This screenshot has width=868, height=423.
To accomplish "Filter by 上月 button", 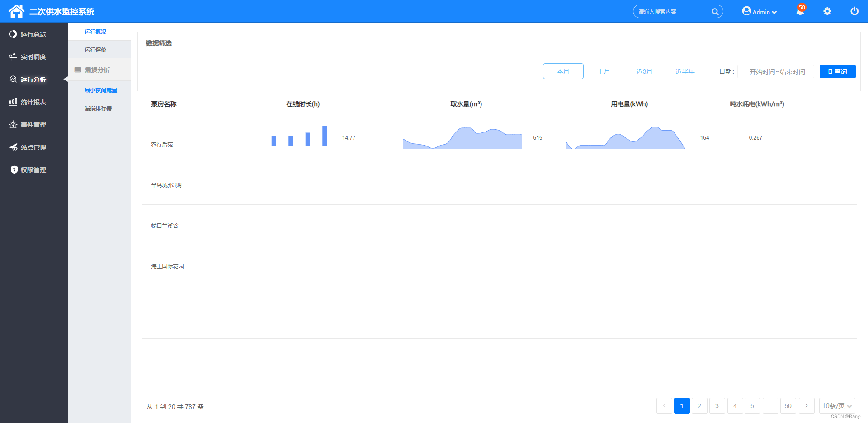I will coord(604,71).
